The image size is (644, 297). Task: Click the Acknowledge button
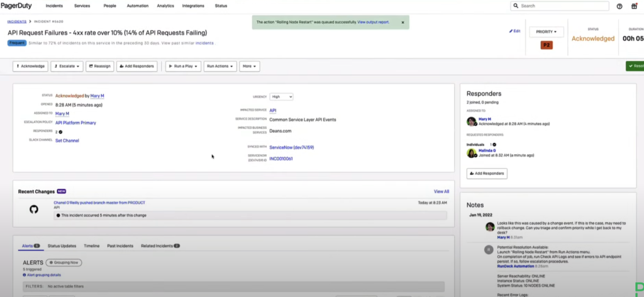tap(30, 66)
